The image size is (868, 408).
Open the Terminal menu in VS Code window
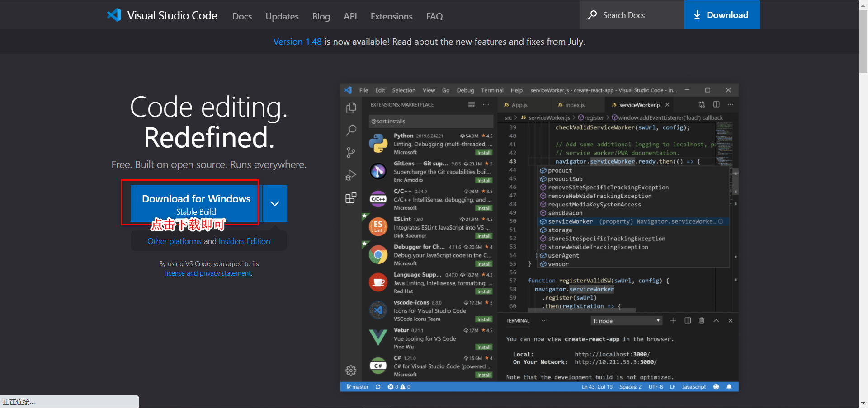(x=492, y=90)
